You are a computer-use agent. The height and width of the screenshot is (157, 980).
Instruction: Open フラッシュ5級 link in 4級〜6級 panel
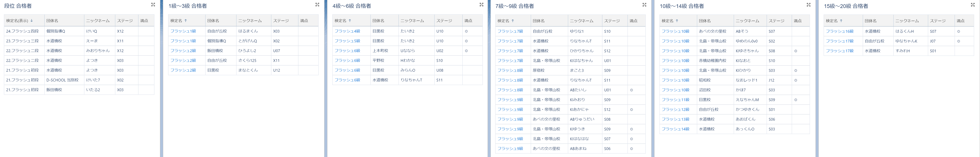347,41
